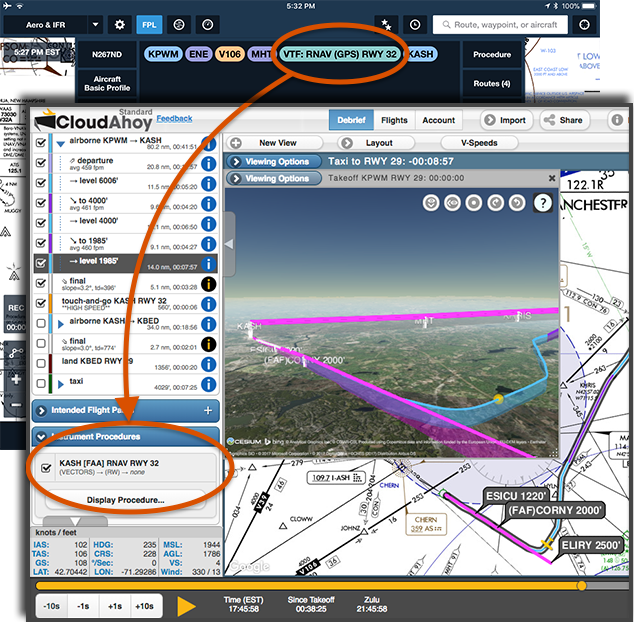Open favorites star icon in ForeFlight toolbar
Viewport: 634px width, 622px height.
386,25
